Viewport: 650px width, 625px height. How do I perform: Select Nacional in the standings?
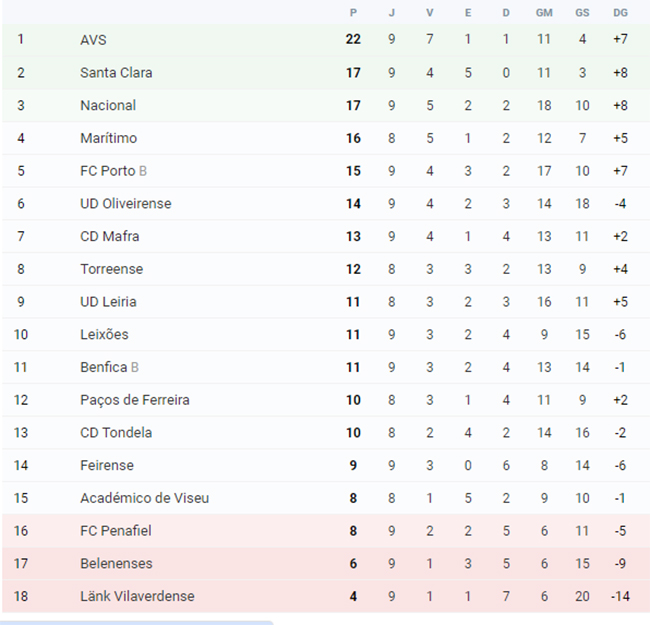coord(108,105)
